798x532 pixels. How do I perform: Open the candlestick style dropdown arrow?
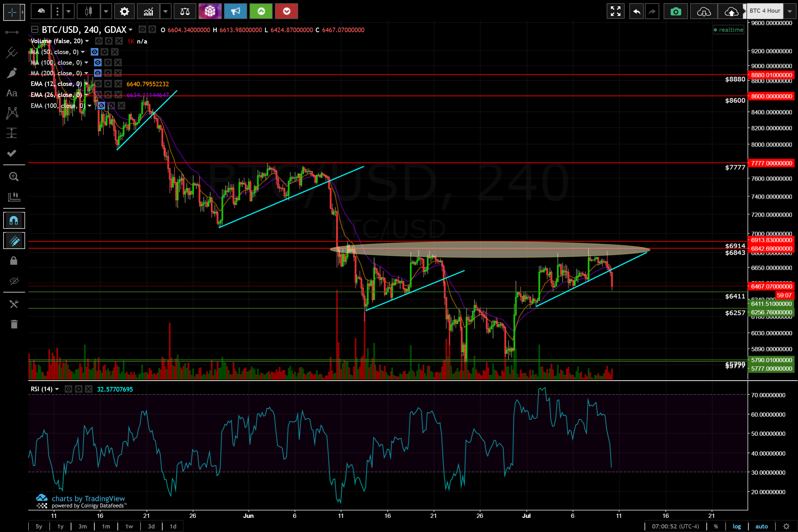coord(105,12)
